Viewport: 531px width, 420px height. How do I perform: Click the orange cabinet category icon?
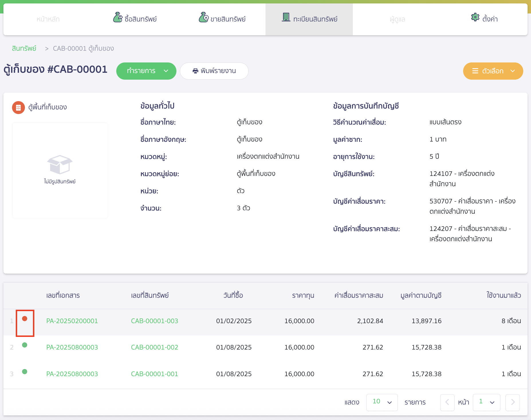click(x=18, y=107)
